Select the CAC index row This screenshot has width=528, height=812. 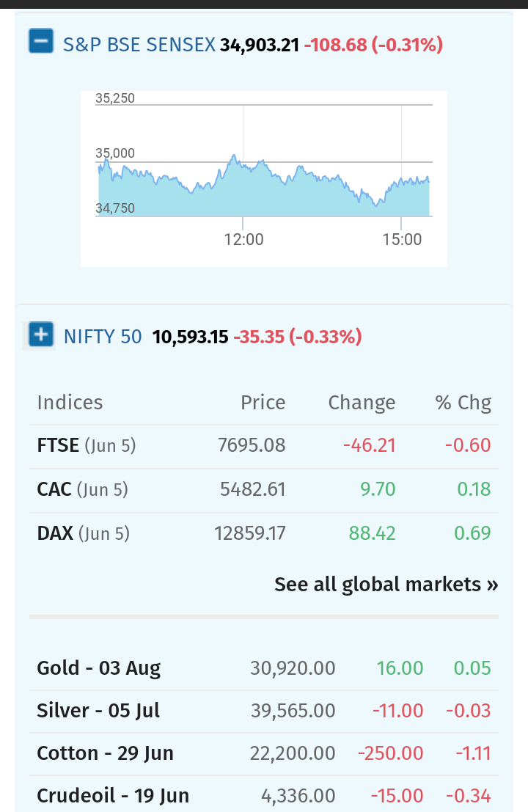[x=264, y=489]
